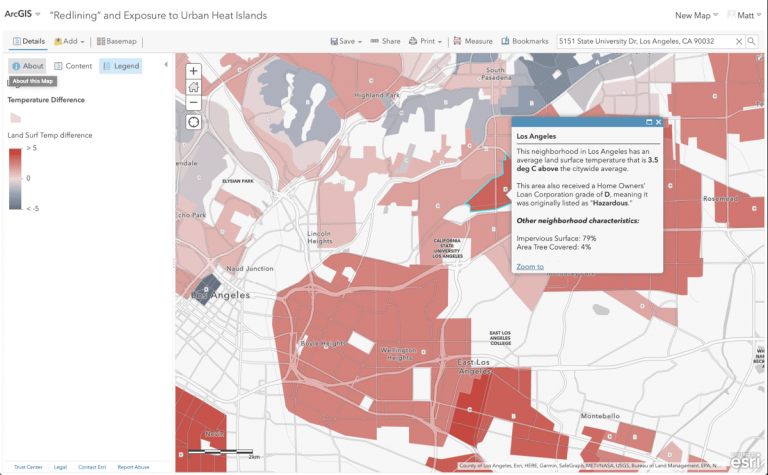Image resolution: width=768 pixels, height=475 pixels.
Task: Open the Basemap gallery
Action: (x=117, y=41)
